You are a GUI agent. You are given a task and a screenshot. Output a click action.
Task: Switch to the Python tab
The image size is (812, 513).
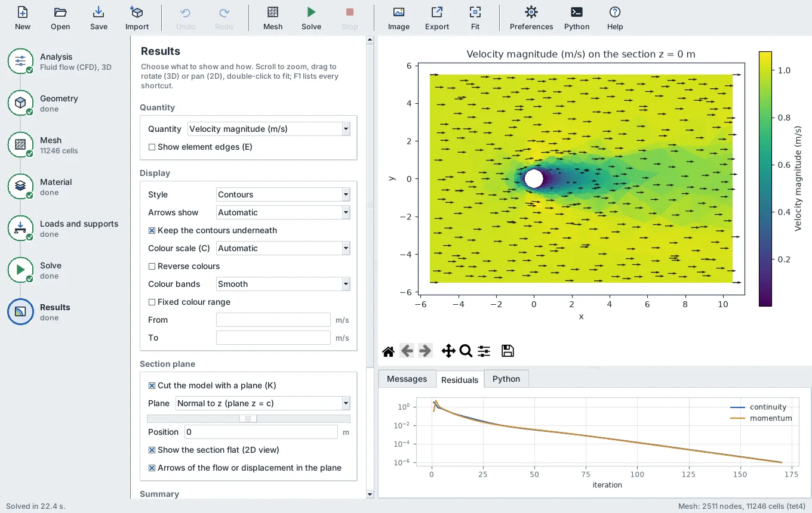[x=506, y=379]
